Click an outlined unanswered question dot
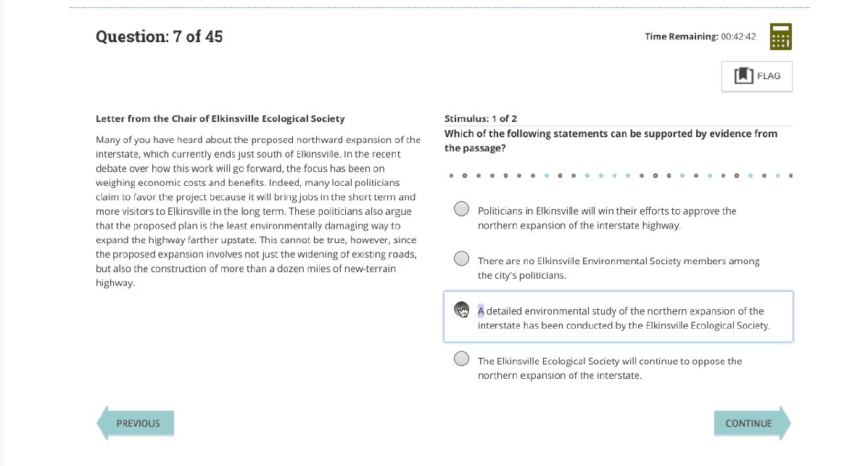This screenshot has height=466, width=868. coord(465,175)
